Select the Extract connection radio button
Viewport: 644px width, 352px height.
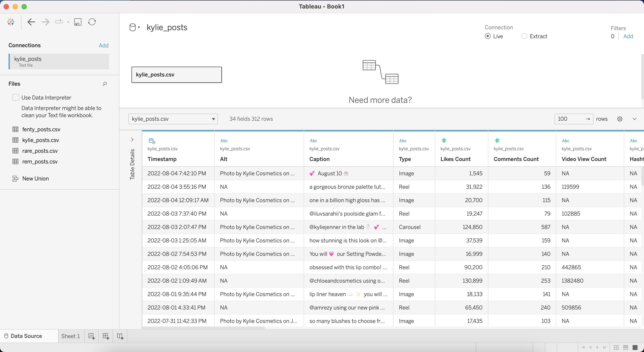tap(524, 36)
